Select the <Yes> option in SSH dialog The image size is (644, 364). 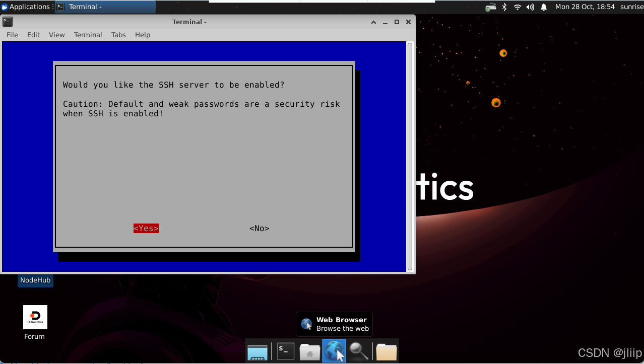pos(146,229)
